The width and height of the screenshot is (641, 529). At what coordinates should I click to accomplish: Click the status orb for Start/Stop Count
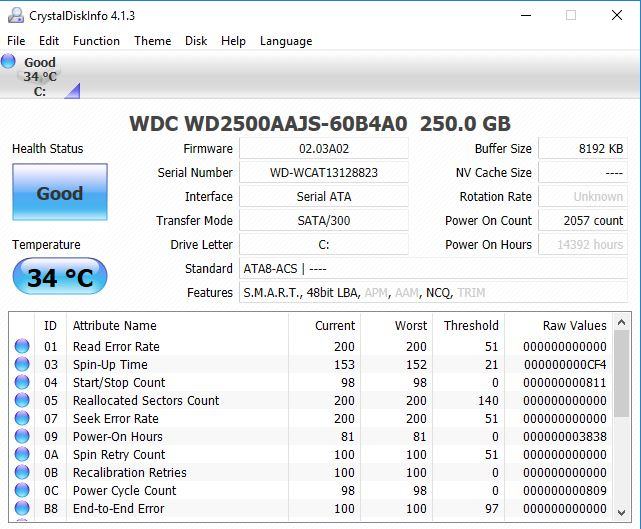[x=22, y=382]
